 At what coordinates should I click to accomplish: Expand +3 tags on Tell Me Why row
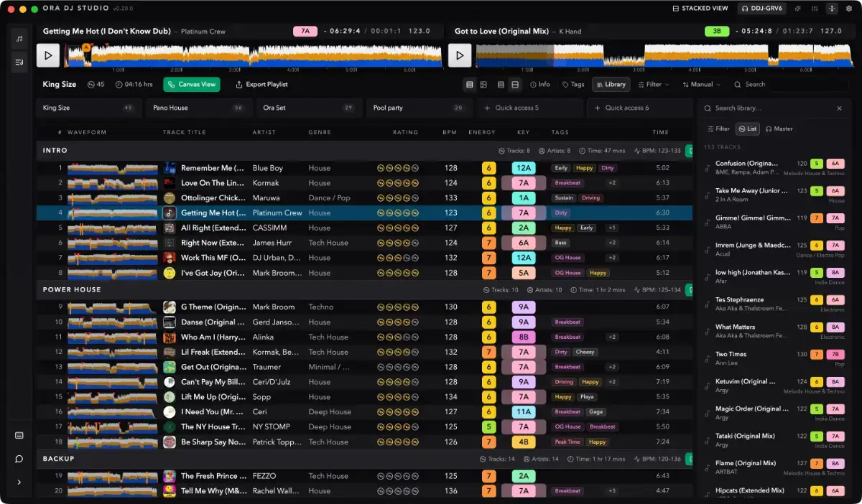(x=612, y=491)
